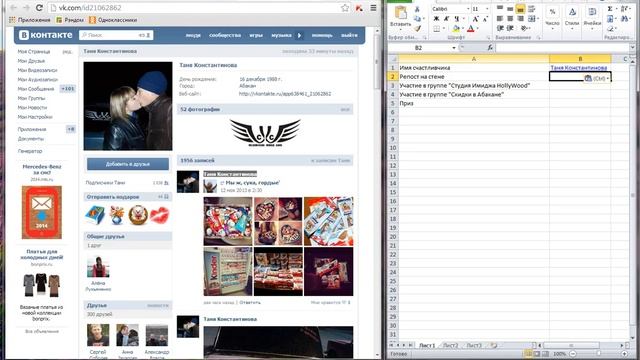Align cell text left in Excel
The image size is (640, 360).
pos(500,18)
